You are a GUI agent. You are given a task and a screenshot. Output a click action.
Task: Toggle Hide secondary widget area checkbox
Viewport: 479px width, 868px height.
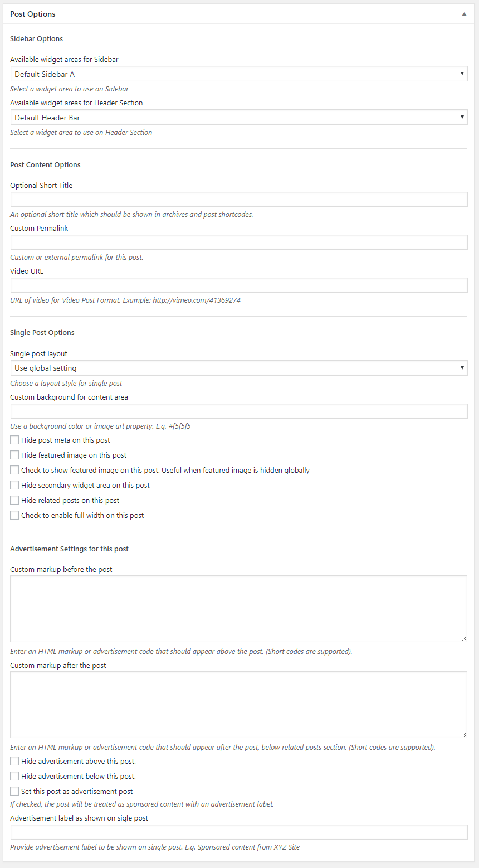pos(14,486)
